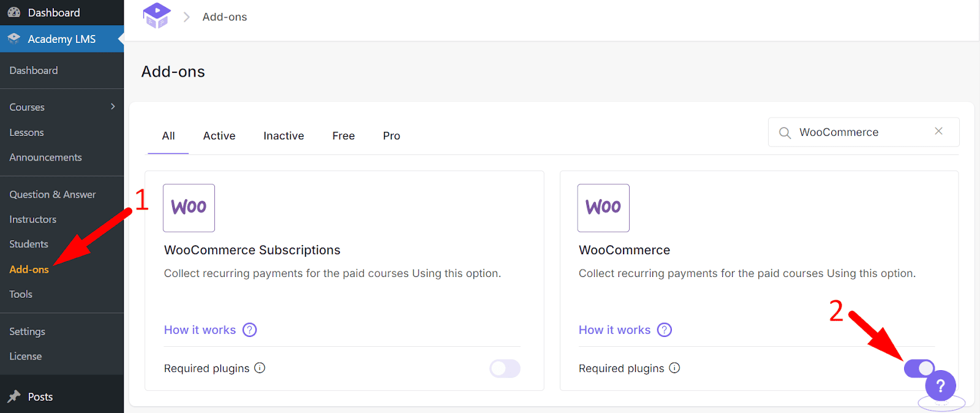
Task: Go to Lessons page
Action: click(x=26, y=132)
